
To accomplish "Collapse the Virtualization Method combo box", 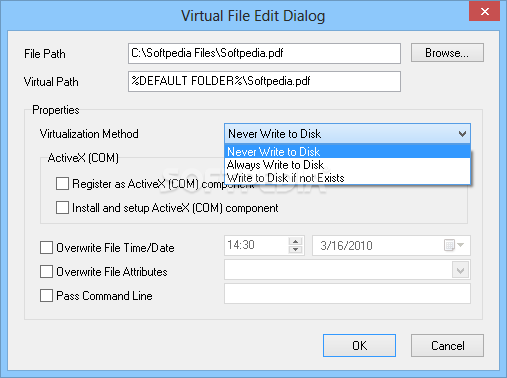I will point(347,134).
